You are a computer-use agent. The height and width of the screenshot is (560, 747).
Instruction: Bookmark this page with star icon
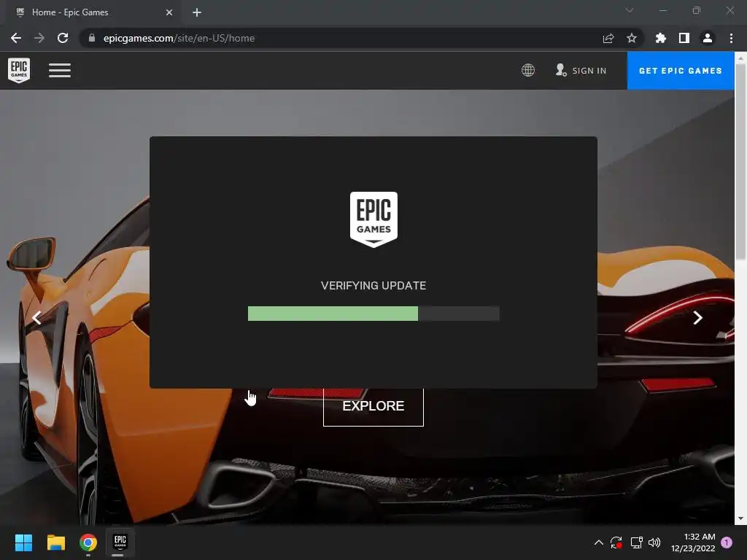tap(632, 38)
